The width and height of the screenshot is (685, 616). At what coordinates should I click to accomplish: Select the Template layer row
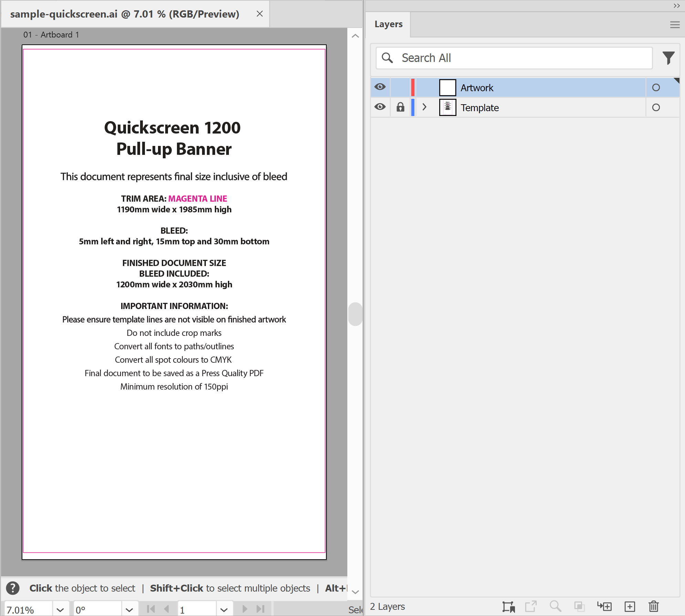(x=525, y=107)
